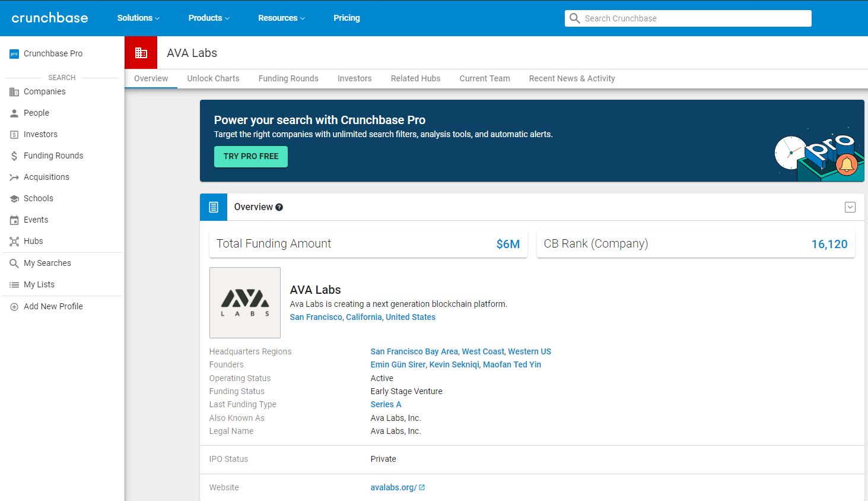Click the Funding Rounds dollar icon
This screenshot has height=501, width=868.
(x=14, y=156)
